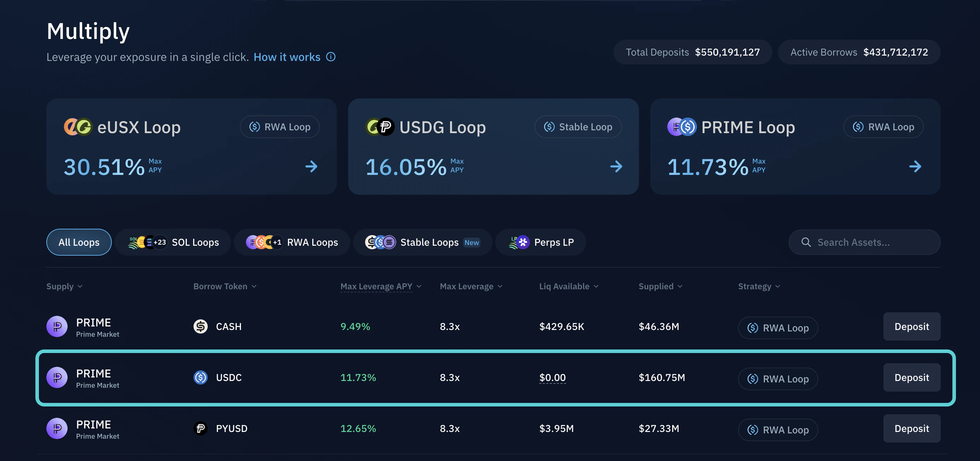
Task: Click the RWA Loop badge on the PRIME Loop card
Action: [883, 127]
